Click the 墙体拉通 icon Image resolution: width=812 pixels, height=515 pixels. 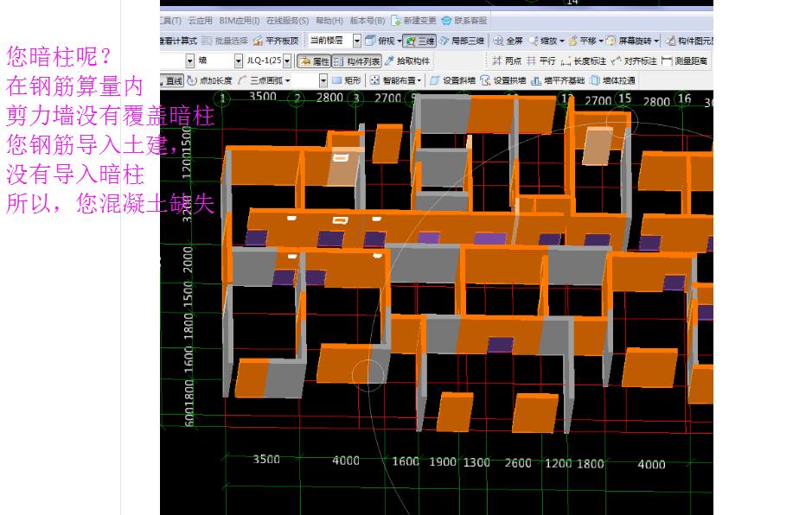[595, 80]
